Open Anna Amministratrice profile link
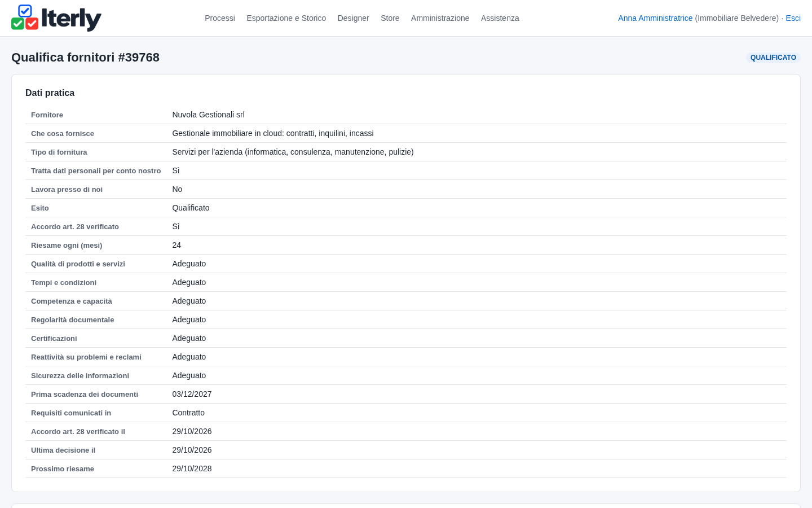This screenshot has width=812, height=508. coord(655,18)
